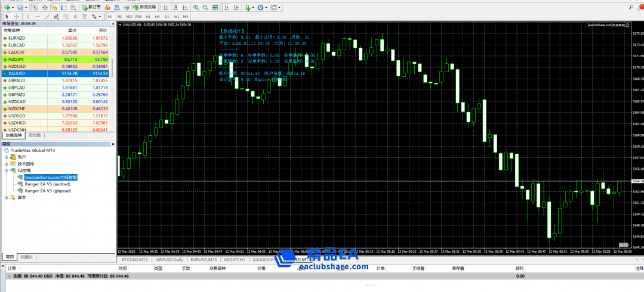Tile chart windows icon
Viewport: 644px width, 292px height.
pyautogui.click(x=215, y=7)
